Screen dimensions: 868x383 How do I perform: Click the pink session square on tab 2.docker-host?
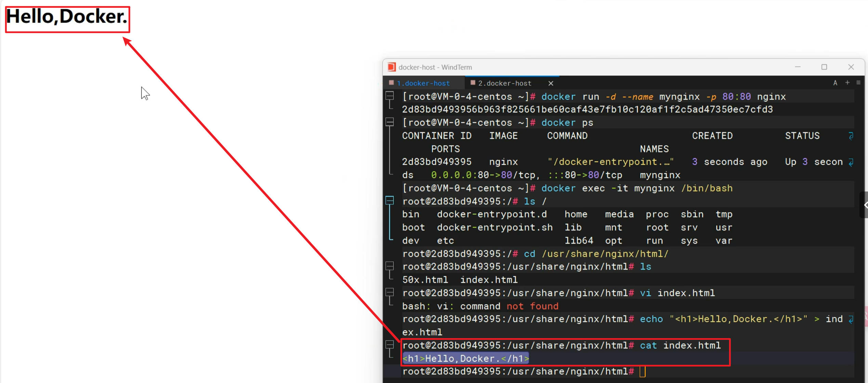pos(473,83)
